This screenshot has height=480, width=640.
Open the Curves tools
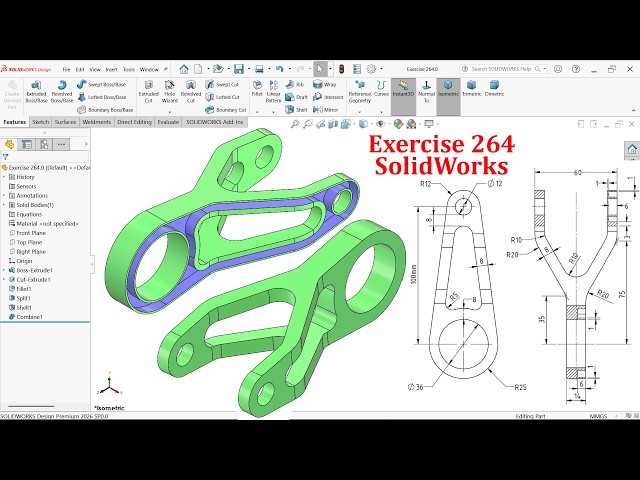pyautogui.click(x=381, y=89)
